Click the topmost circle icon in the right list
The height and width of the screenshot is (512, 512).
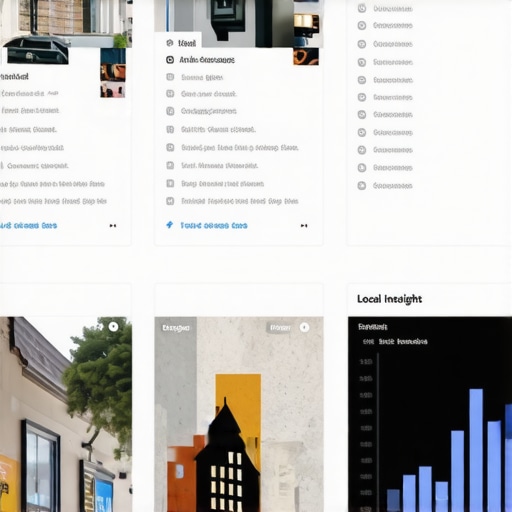point(362,8)
